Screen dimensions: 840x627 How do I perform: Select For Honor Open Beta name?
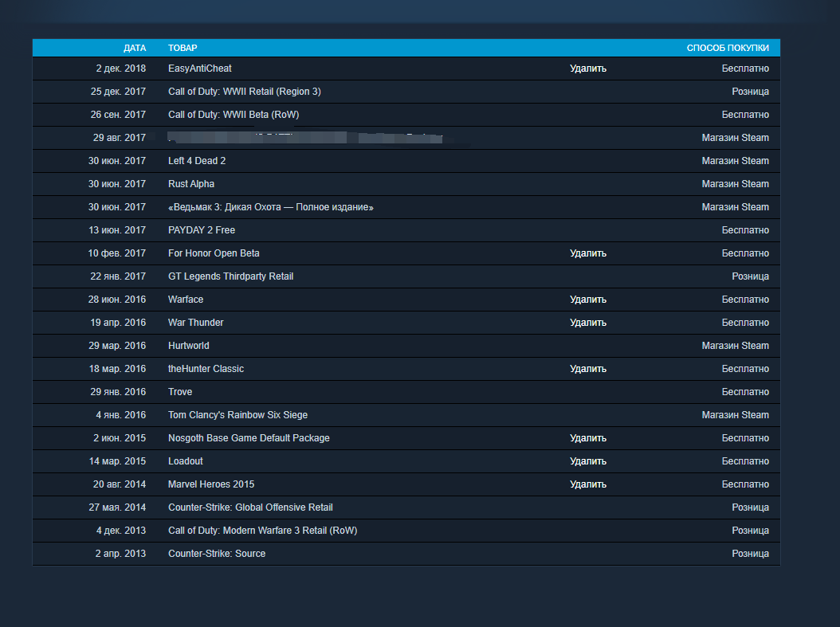coord(214,253)
